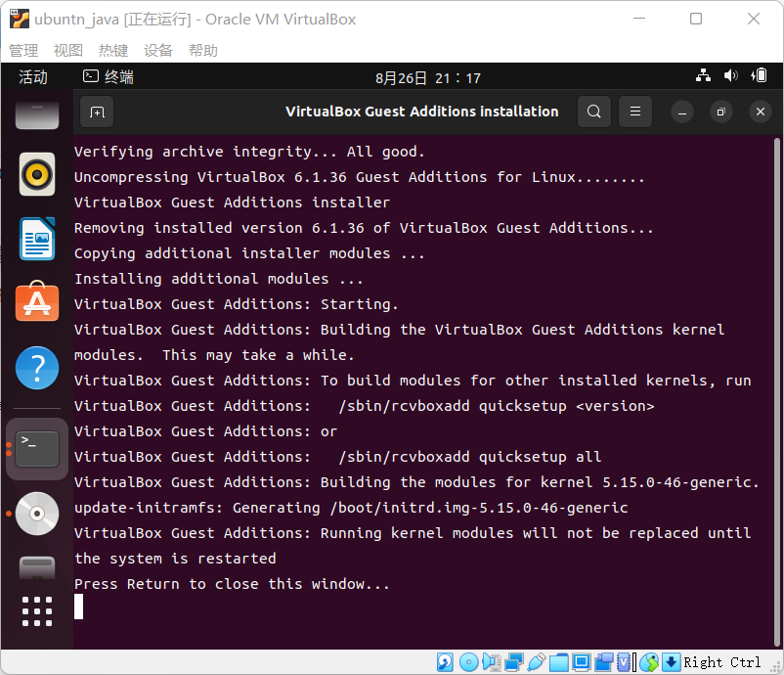Click the 'Press Return to close this window...' line

232,584
